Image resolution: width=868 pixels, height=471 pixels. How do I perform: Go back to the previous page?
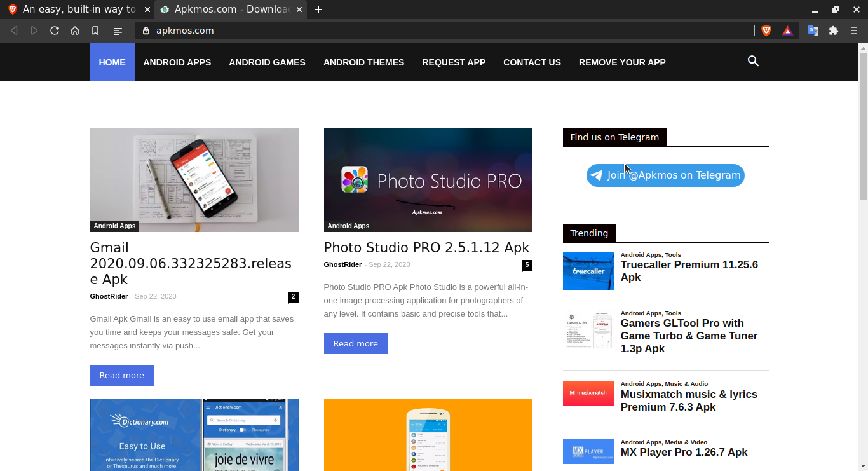coord(14,31)
